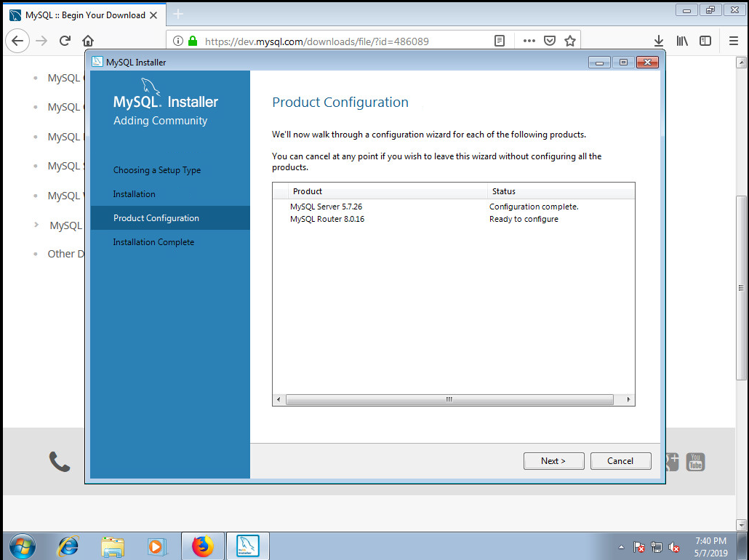Open Windows Media Player from taskbar
The image size is (749, 560).
pos(156,546)
